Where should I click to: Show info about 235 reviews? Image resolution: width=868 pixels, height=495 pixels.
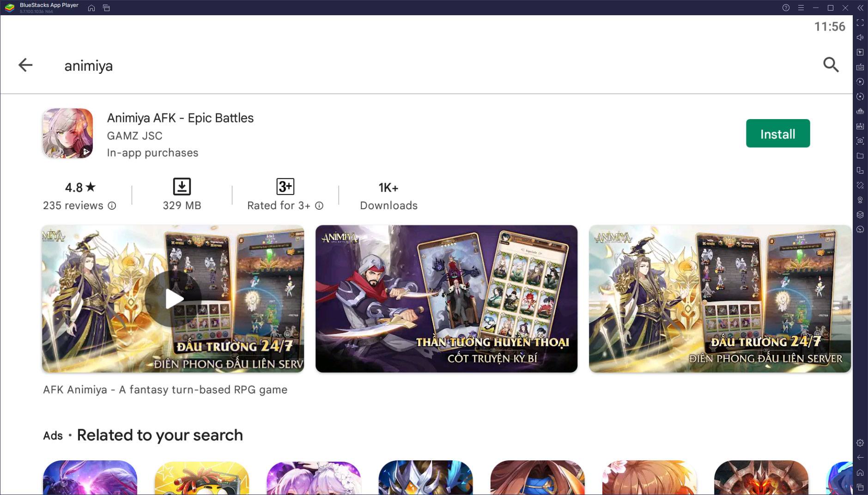click(112, 206)
